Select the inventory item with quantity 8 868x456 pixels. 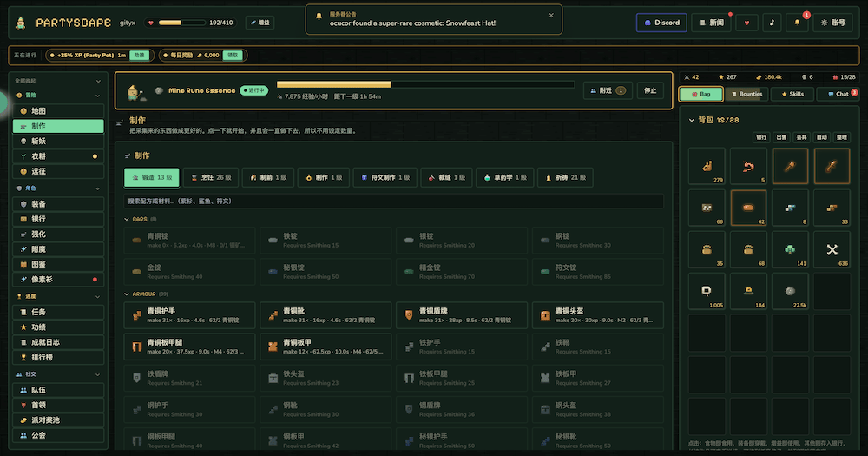790,208
